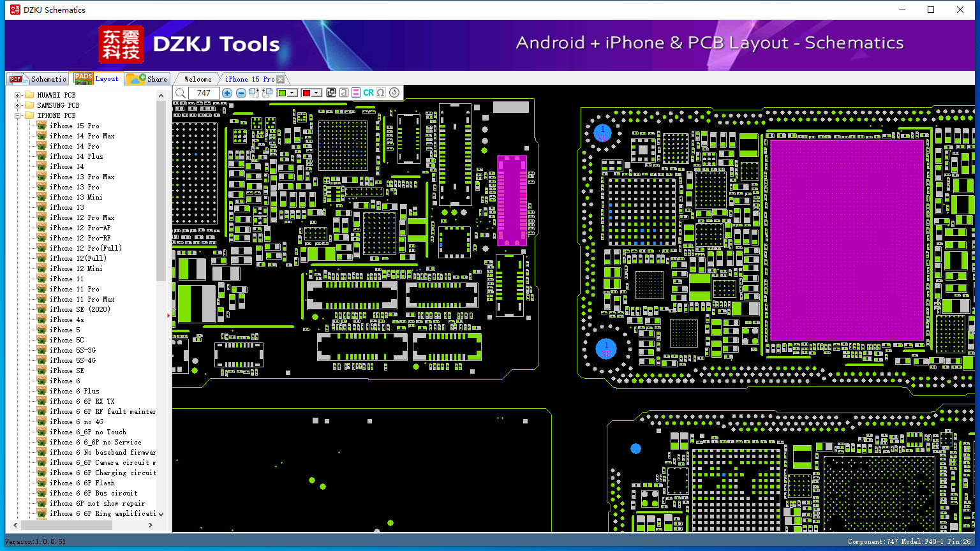
Task: Click the overlapping squares layer icon
Action: 331,93
